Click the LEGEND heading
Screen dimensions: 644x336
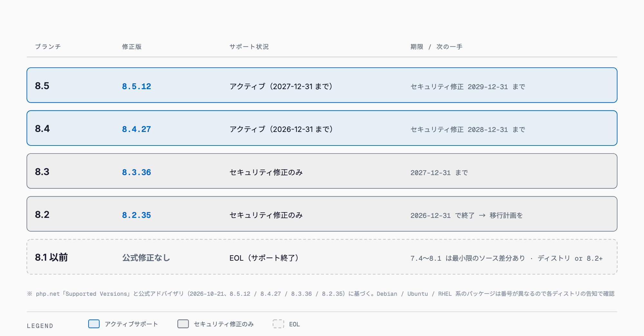click(x=40, y=326)
